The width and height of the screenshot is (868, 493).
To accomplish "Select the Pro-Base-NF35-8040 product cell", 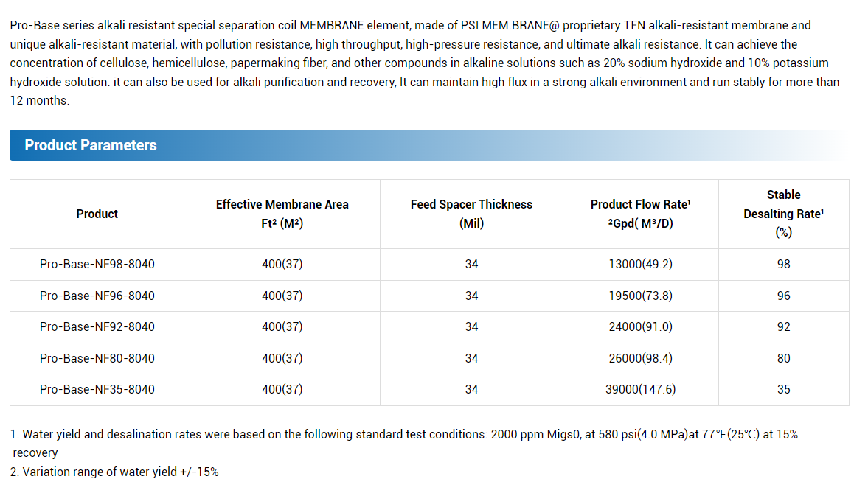I will point(97,390).
